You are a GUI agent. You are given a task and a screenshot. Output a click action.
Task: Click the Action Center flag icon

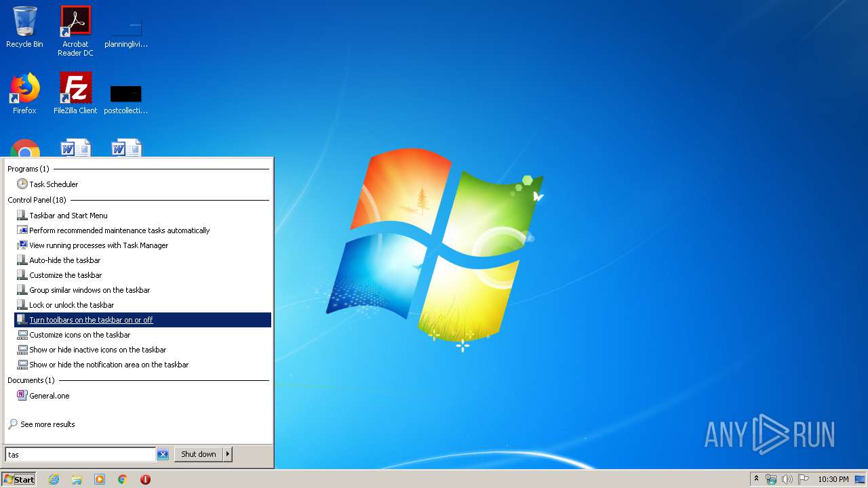point(804,479)
